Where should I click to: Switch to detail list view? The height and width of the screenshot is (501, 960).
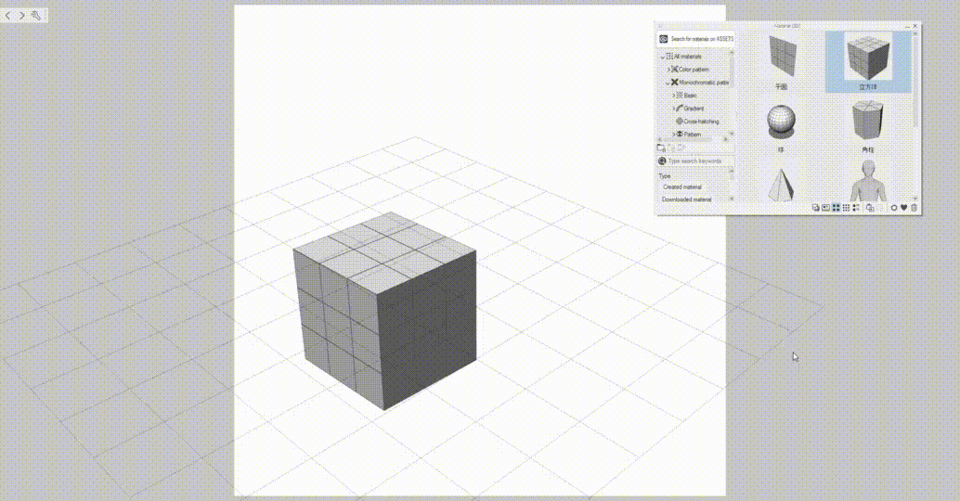click(856, 208)
